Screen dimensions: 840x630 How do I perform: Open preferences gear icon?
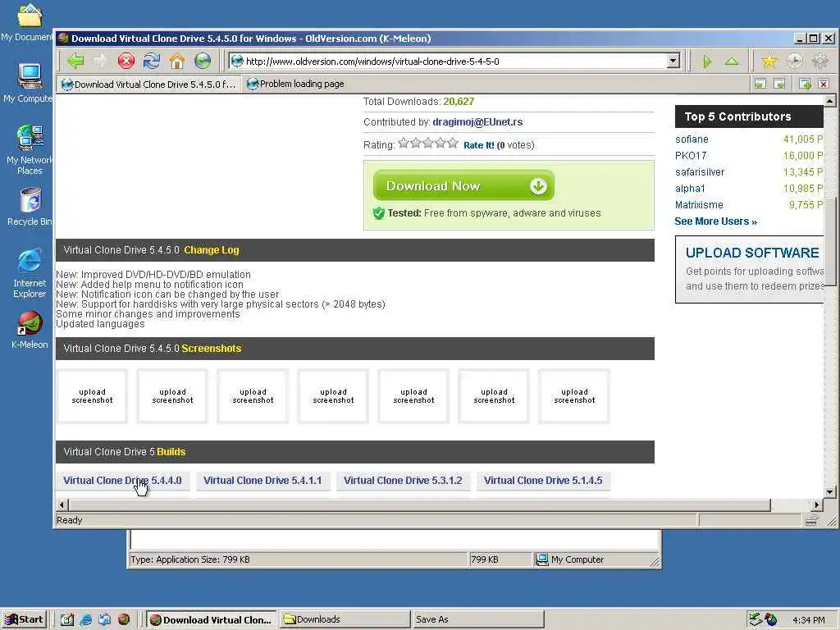click(819, 62)
